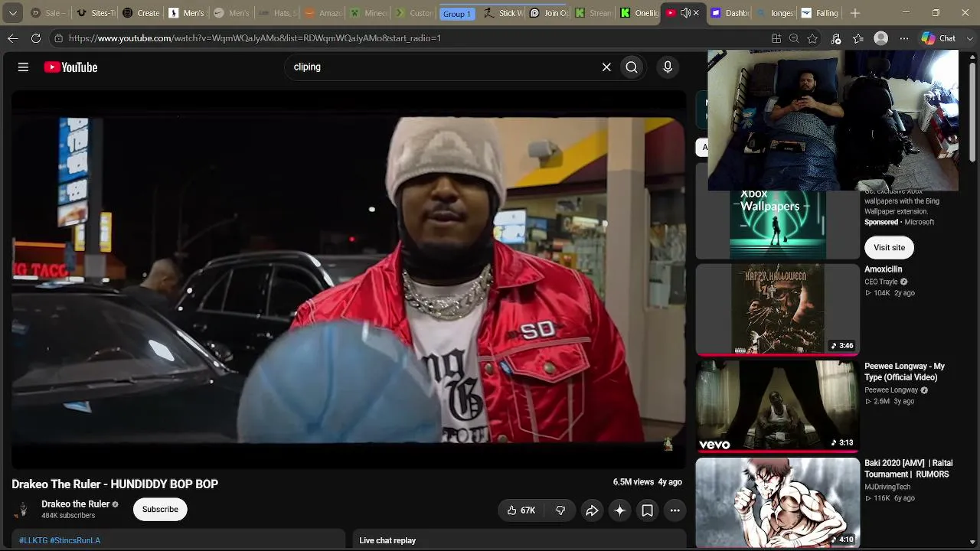Open browser zoom magnifier in address bar

point(794,38)
